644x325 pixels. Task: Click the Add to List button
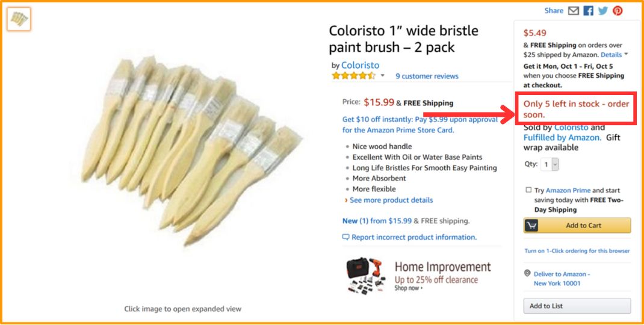tap(577, 306)
